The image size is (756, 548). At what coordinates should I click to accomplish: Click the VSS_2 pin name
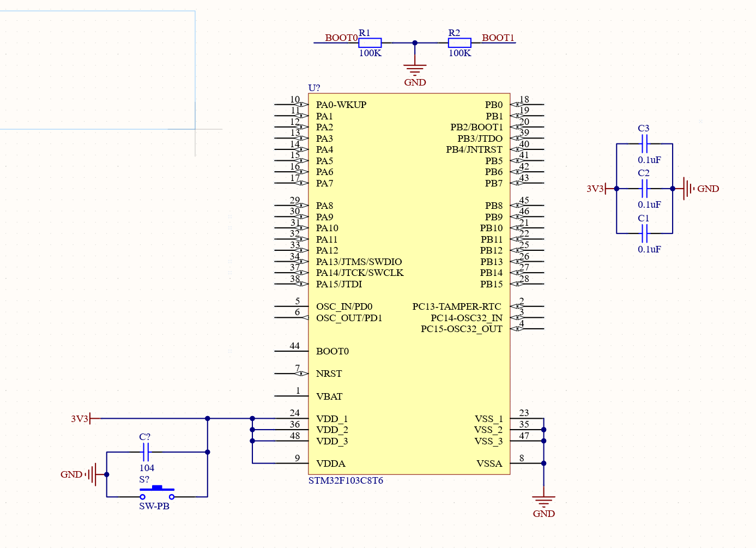coord(488,430)
